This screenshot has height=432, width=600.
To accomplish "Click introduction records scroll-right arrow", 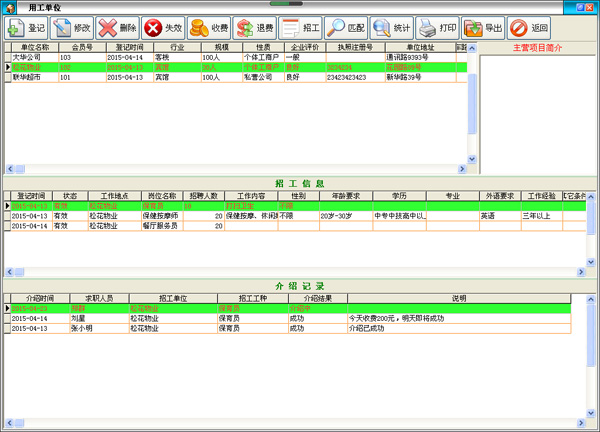I will pos(581,423).
